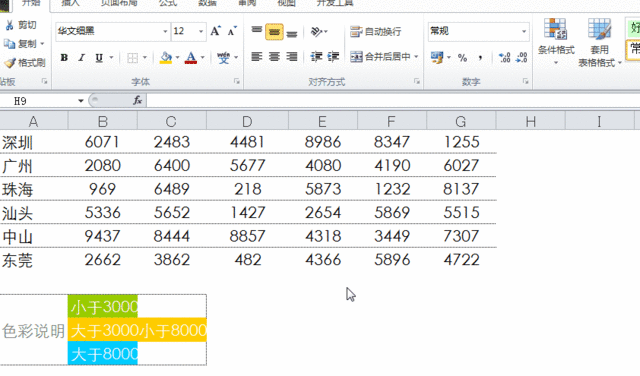Click the cell with value 4722

(461, 260)
